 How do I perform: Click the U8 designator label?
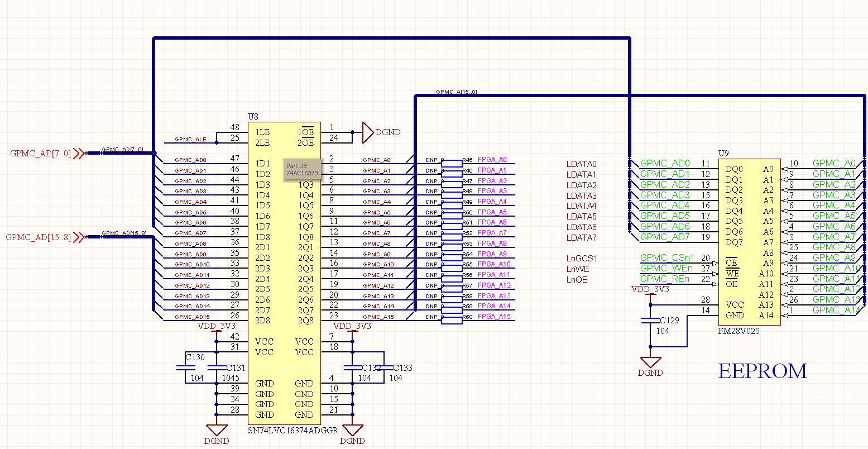(253, 117)
